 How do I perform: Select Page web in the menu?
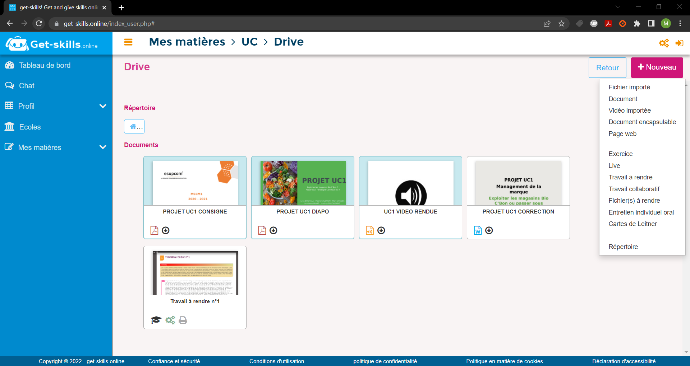(622, 133)
